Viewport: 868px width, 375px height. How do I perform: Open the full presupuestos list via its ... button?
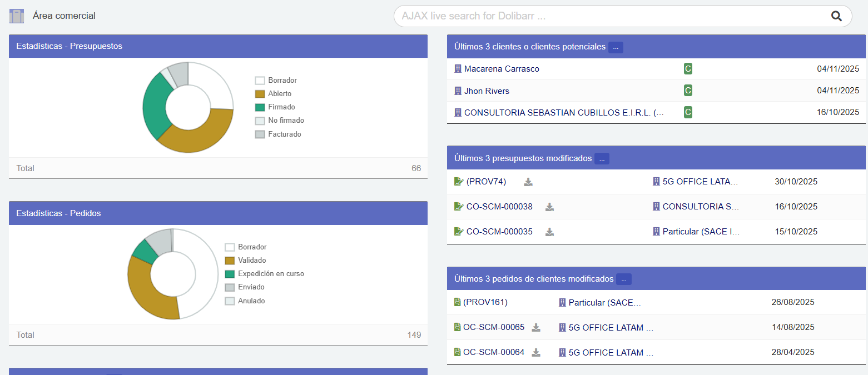coord(602,158)
